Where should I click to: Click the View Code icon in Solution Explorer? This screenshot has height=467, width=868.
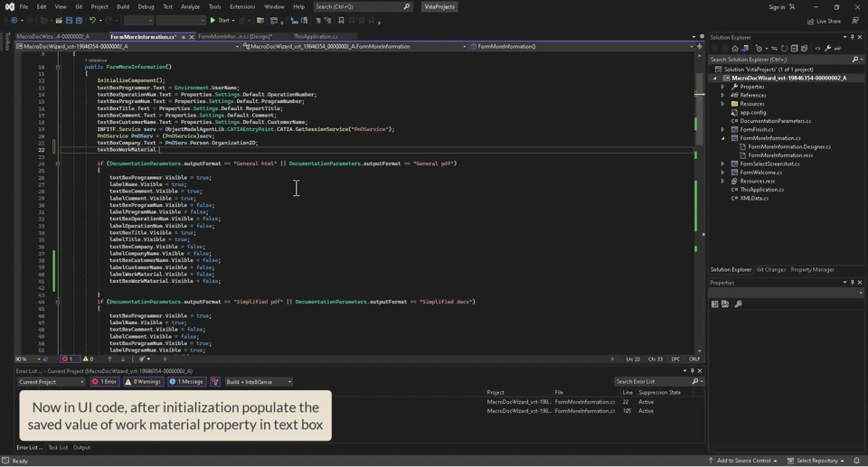[x=817, y=49]
